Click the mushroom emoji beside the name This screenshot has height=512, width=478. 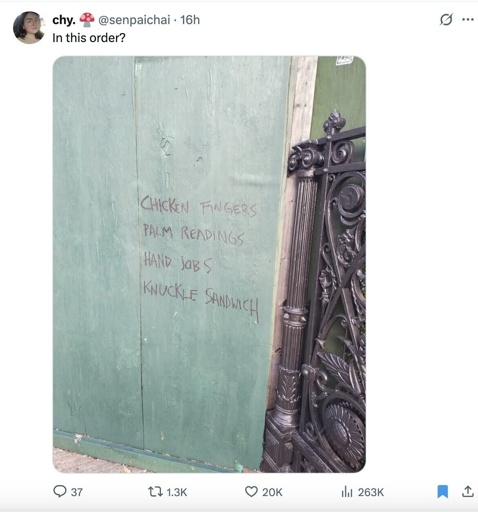tap(87, 19)
